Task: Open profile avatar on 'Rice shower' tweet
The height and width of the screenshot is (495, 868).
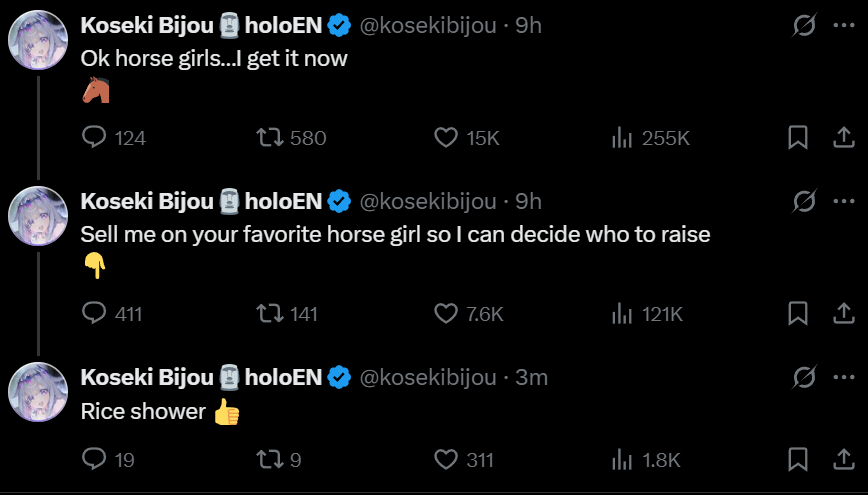Action: 38,391
